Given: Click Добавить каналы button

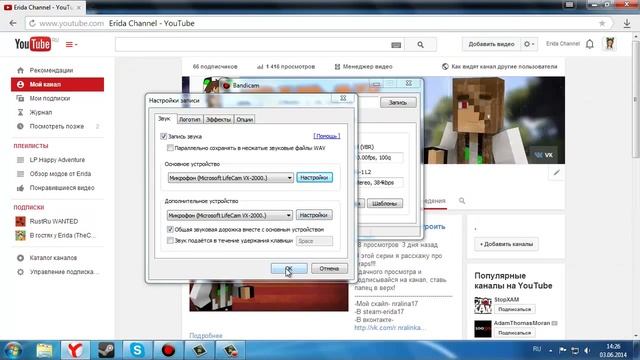Looking at the screenshot, I should pos(506,244).
